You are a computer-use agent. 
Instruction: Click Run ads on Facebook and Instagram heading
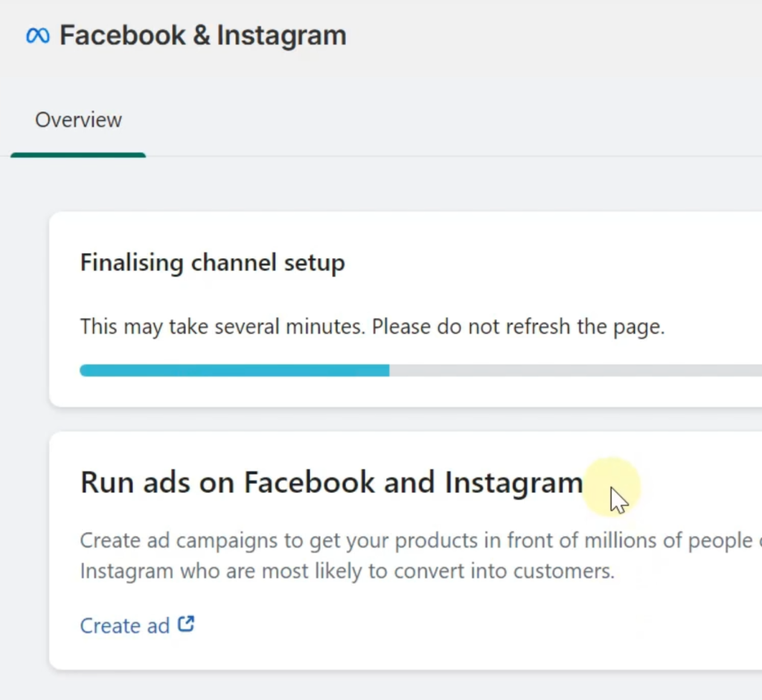331,483
